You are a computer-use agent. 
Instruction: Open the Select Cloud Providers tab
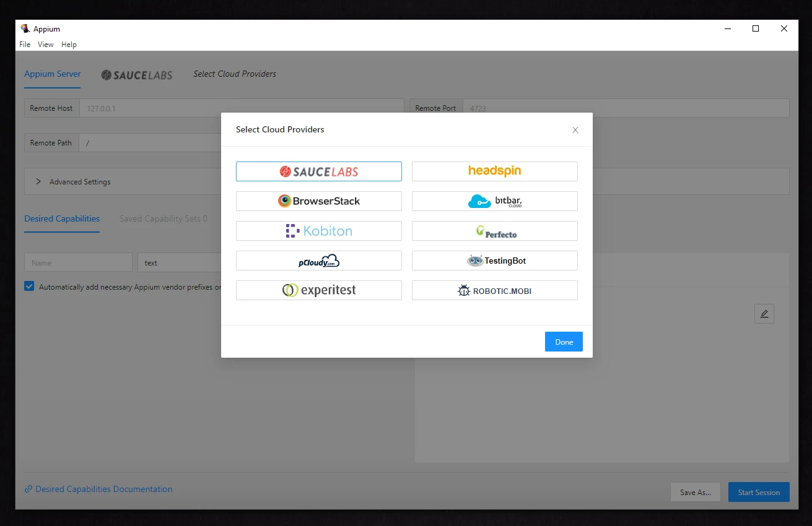coord(235,74)
